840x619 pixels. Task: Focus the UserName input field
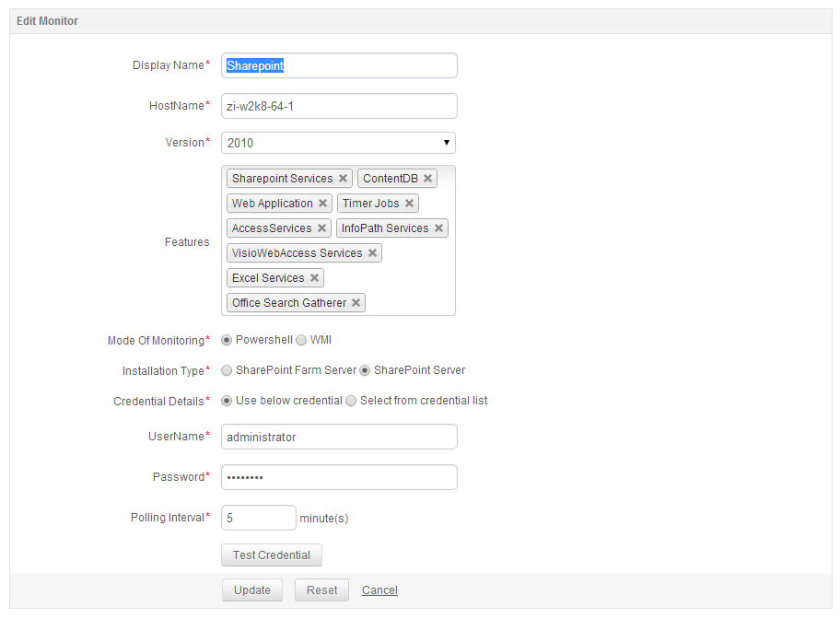click(x=339, y=437)
